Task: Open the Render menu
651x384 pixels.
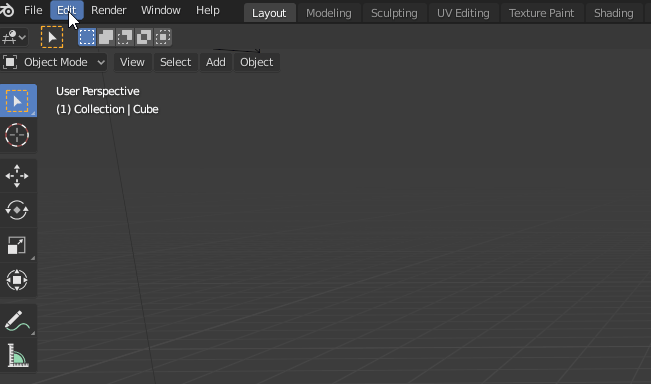Action: 108,10
